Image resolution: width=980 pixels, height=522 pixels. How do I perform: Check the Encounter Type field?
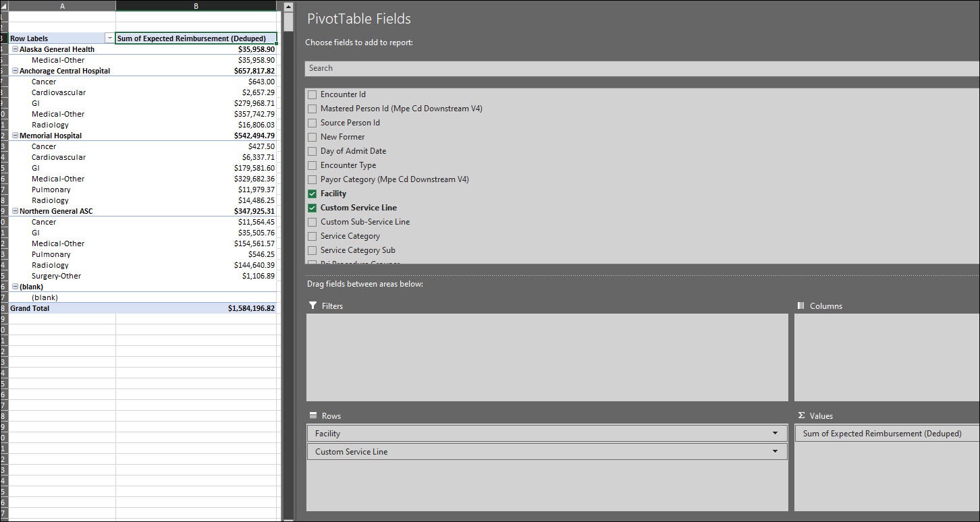point(312,165)
